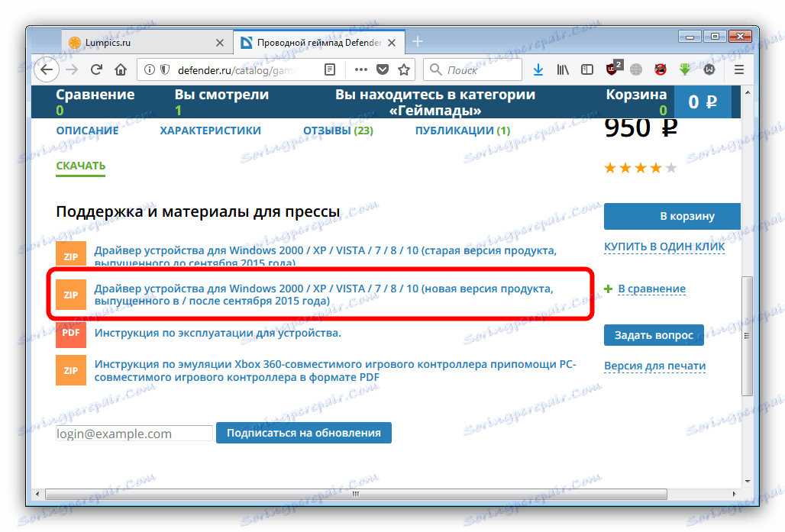
Task: Open page actions three-dot menu
Action: tap(361, 69)
